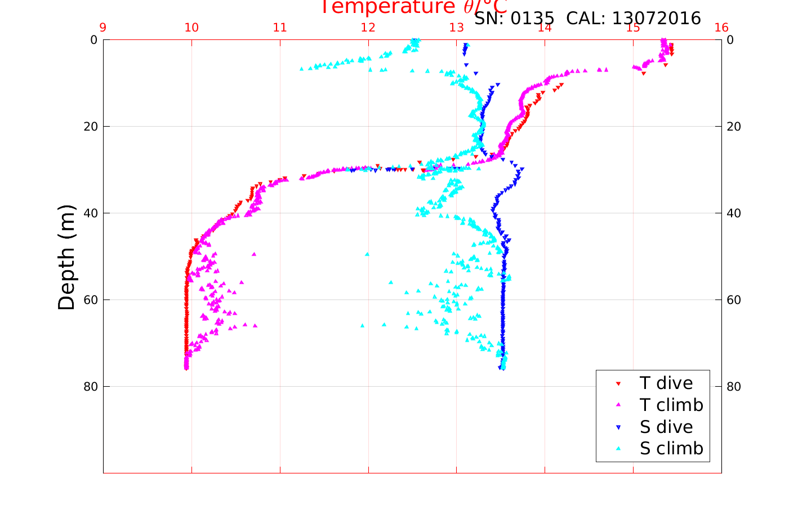The image size is (798, 532).
Task: Click the cyan S climb legend marker
Action: (618, 449)
